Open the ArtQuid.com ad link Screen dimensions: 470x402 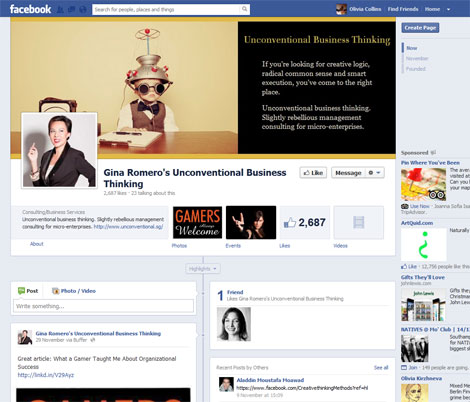point(417,223)
